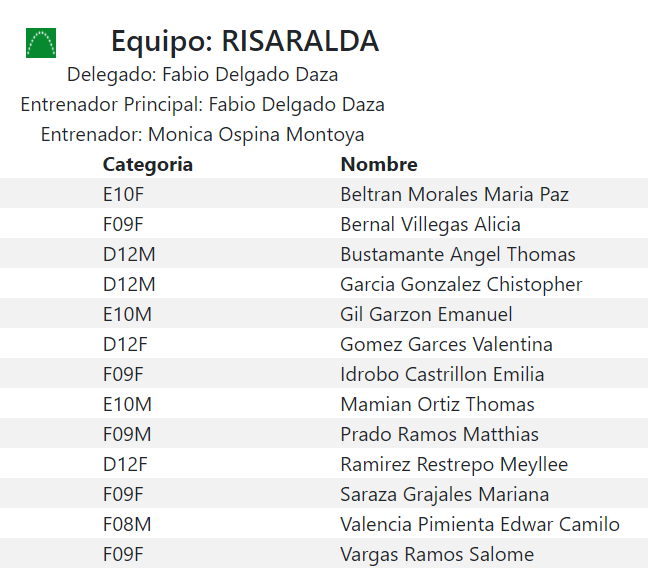Select Bustamante Angel Thomas in the list

(x=458, y=255)
